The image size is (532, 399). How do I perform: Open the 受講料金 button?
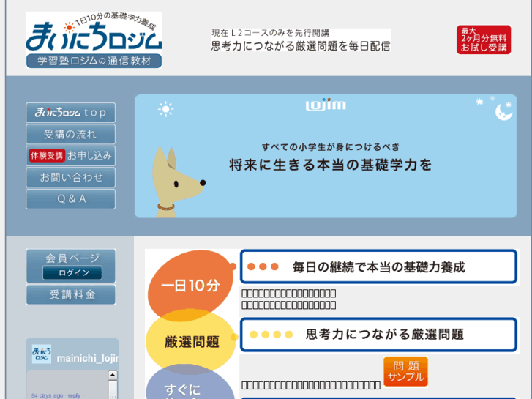(x=71, y=294)
